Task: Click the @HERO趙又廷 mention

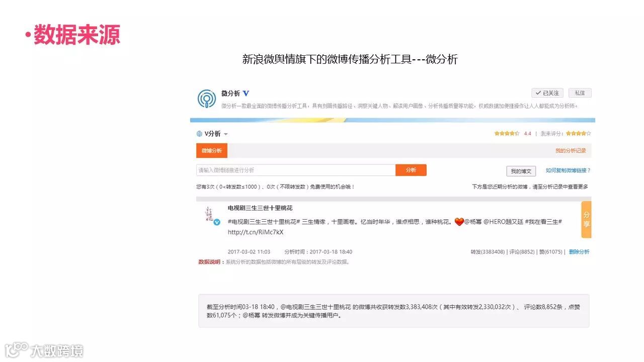Action: pyautogui.click(x=503, y=222)
